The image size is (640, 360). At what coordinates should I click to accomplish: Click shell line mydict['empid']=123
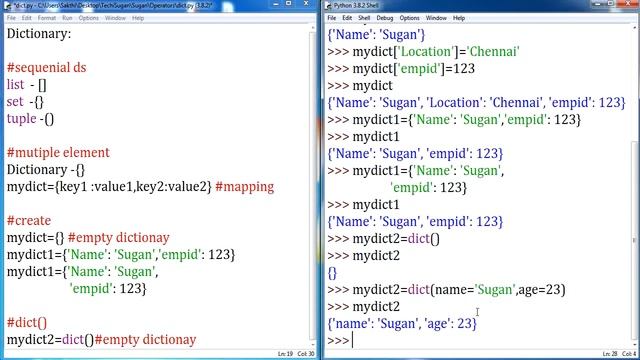coord(401,69)
